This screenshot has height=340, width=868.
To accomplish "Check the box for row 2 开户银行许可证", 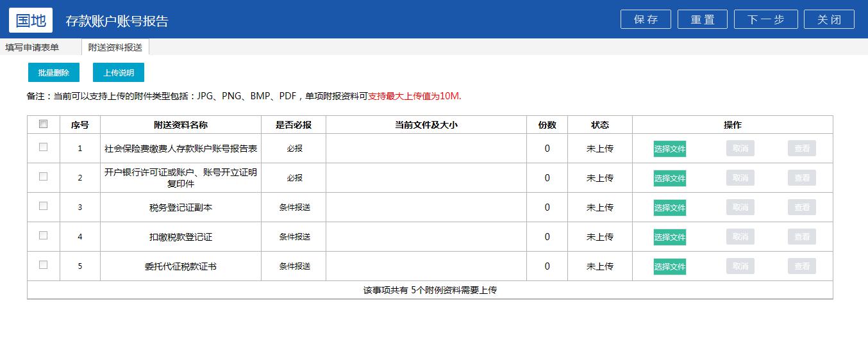I will (43, 176).
